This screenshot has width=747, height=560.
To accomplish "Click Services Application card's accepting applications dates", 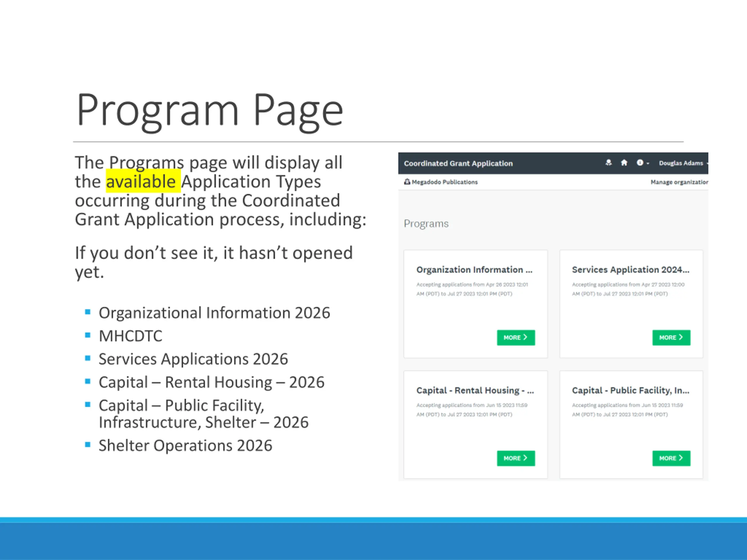I will [628, 289].
